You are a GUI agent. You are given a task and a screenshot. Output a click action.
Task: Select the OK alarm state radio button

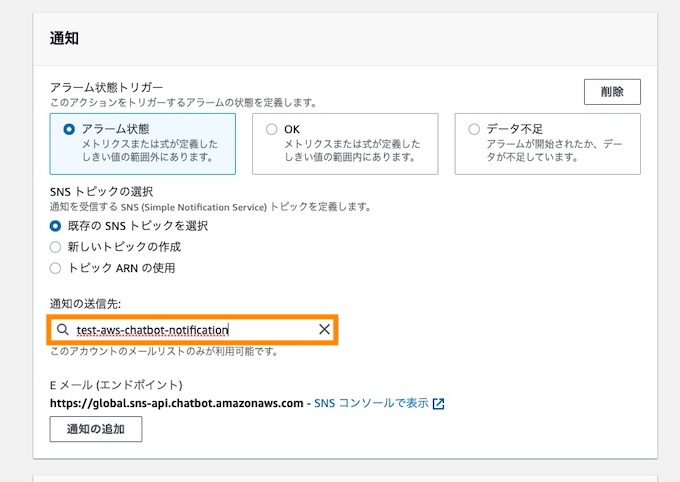tap(271, 129)
